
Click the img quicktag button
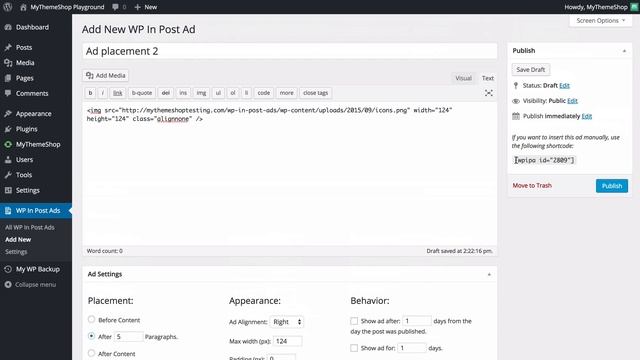tap(201, 93)
